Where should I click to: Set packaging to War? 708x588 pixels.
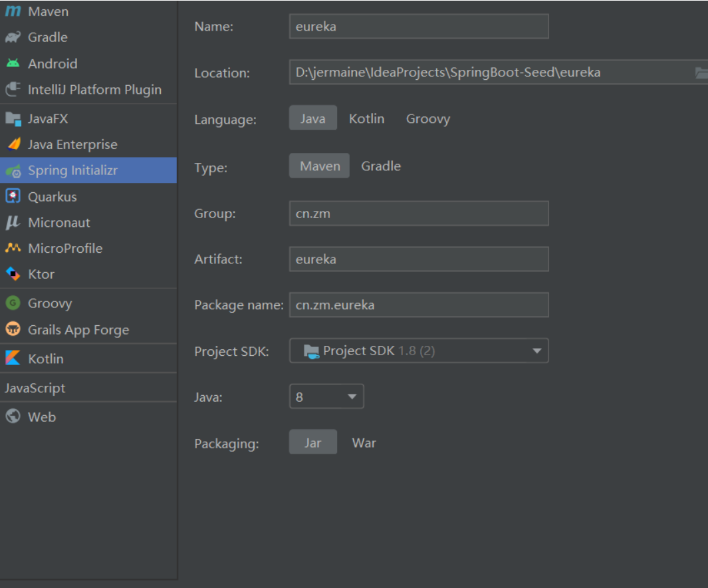(364, 442)
